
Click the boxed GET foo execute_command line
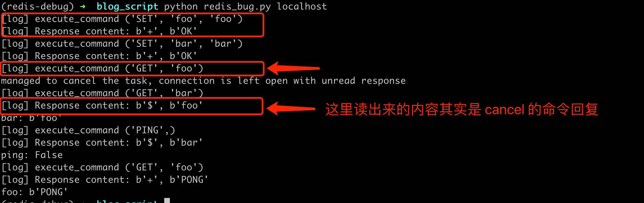tap(102, 68)
